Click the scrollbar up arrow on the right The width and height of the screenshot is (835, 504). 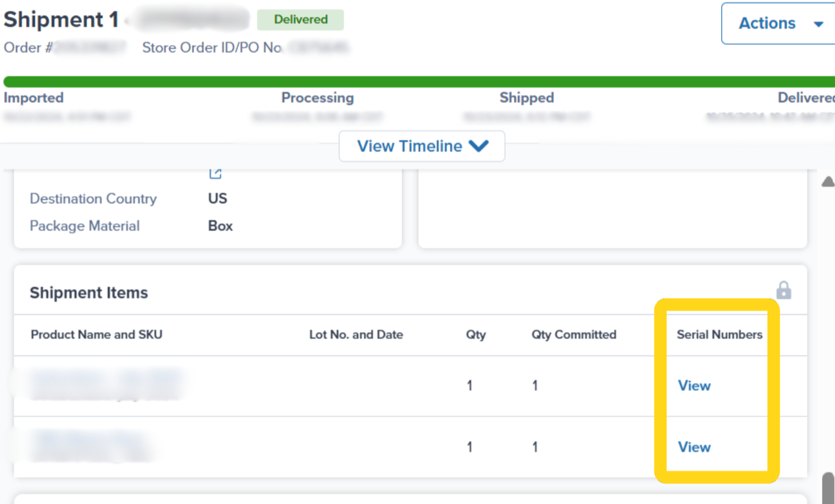pyautogui.click(x=828, y=182)
